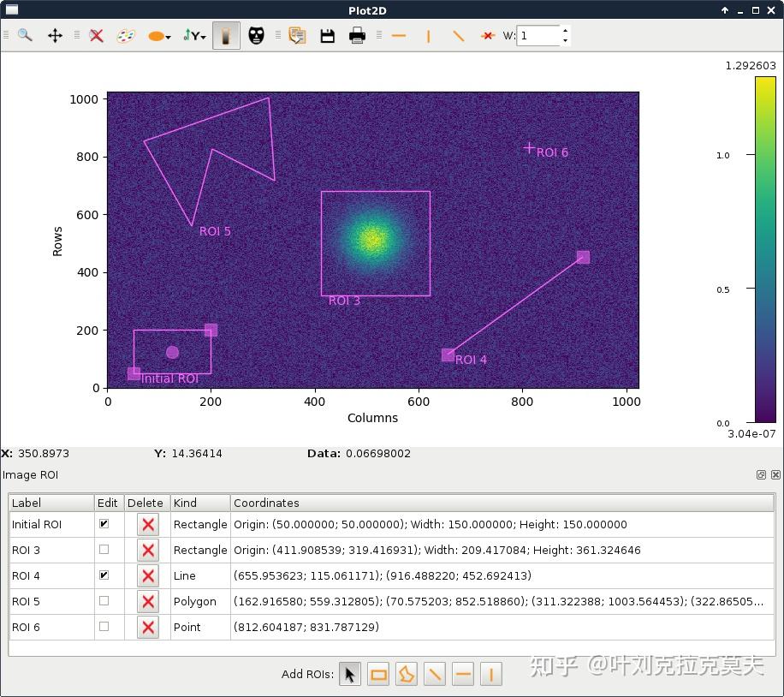
Task: Increment W value with up arrow
Action: [566, 31]
